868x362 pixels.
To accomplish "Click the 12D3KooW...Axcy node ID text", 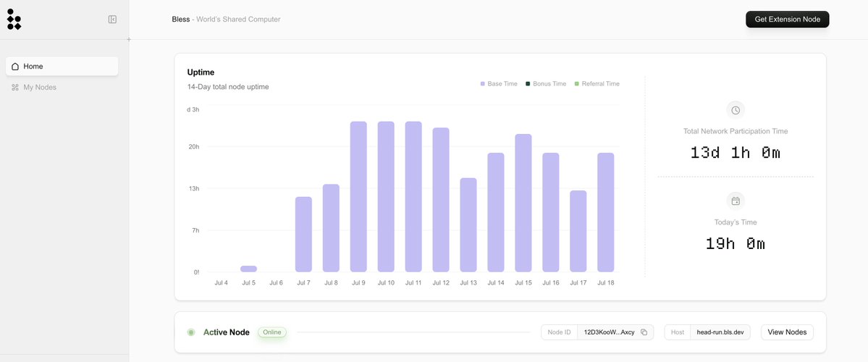I will pyautogui.click(x=609, y=332).
